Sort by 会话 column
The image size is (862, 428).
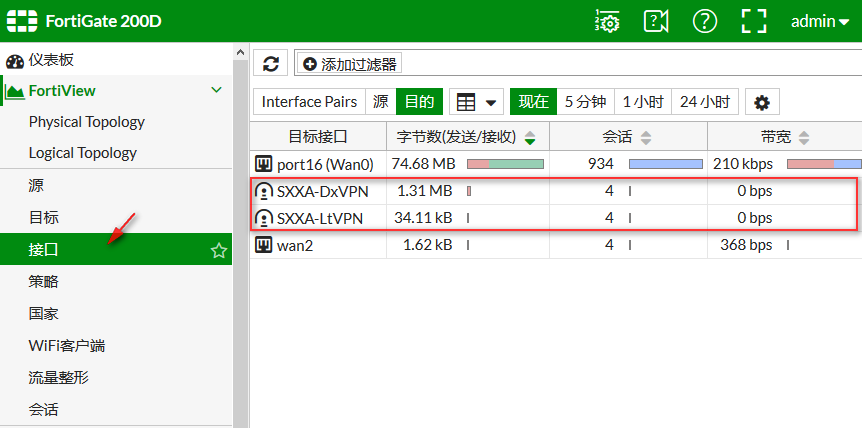(x=628, y=136)
